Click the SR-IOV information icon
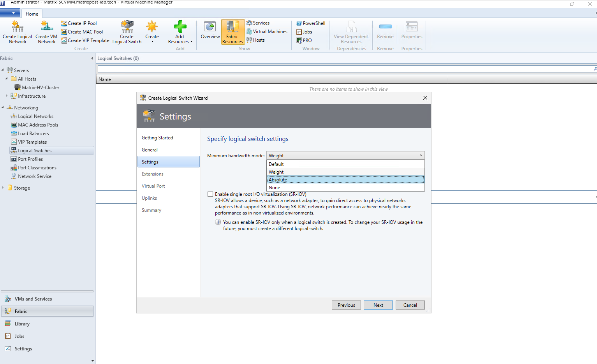 [218, 222]
